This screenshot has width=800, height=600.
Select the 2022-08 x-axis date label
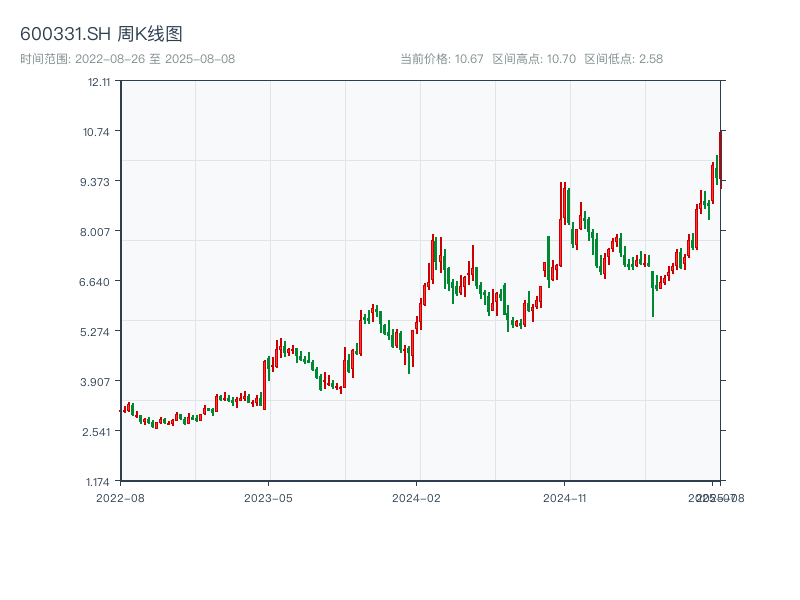(120, 497)
